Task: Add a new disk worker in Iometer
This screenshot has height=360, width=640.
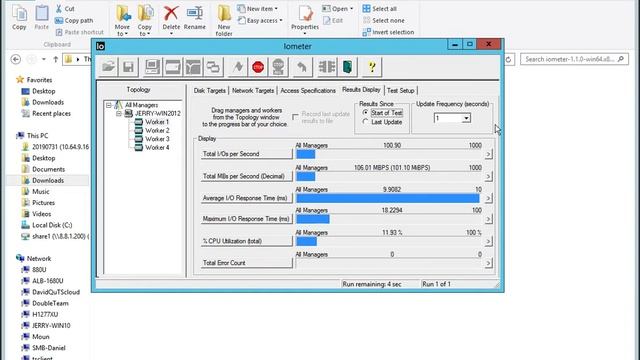Action: tap(173, 67)
